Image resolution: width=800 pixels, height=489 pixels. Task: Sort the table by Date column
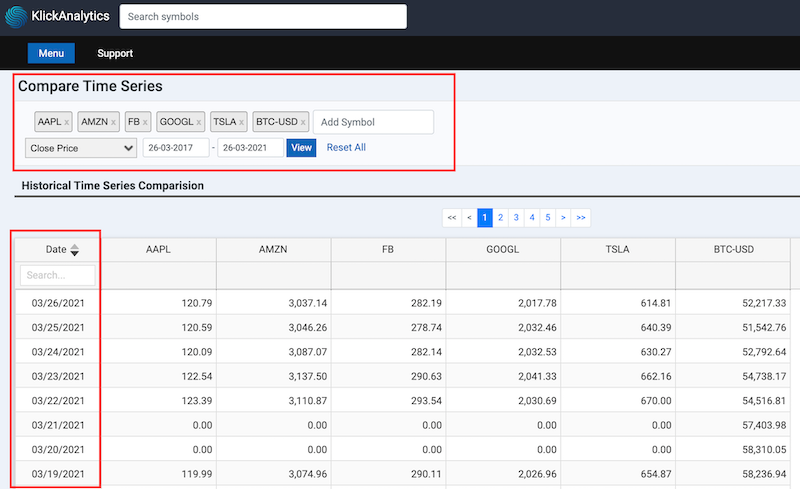pyautogui.click(x=74, y=250)
